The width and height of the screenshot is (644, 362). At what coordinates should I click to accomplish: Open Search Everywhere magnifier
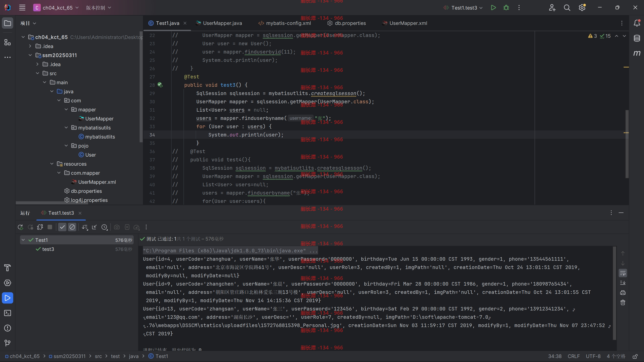pyautogui.click(x=567, y=8)
